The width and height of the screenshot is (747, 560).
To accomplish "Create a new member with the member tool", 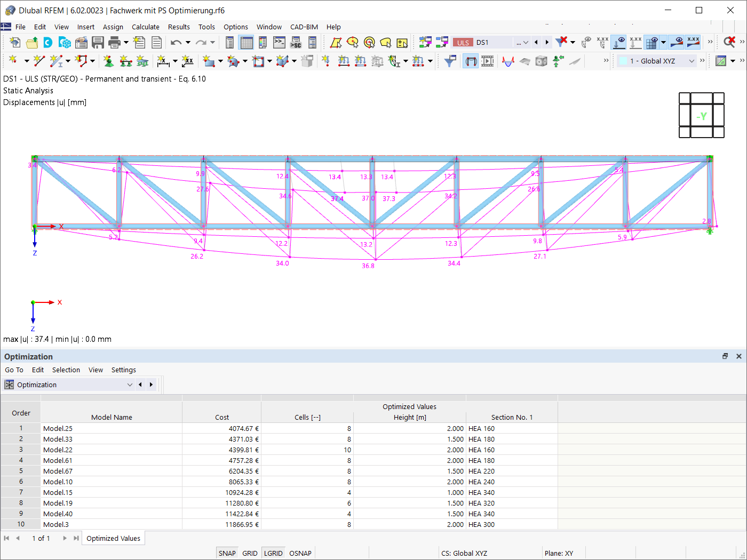I will click(x=56, y=61).
